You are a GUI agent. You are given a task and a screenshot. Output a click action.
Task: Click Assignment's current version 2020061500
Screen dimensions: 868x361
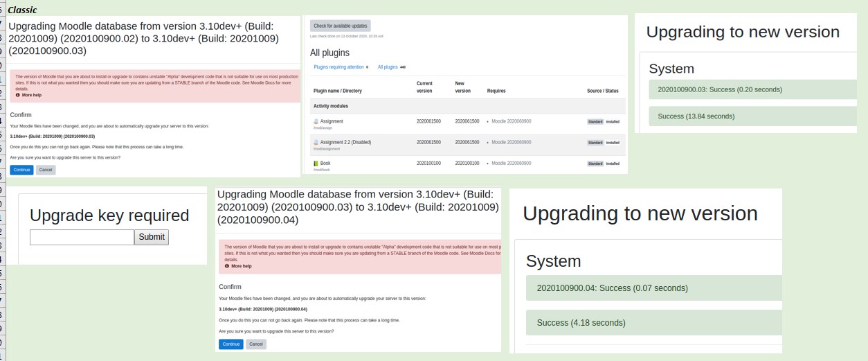pos(428,121)
